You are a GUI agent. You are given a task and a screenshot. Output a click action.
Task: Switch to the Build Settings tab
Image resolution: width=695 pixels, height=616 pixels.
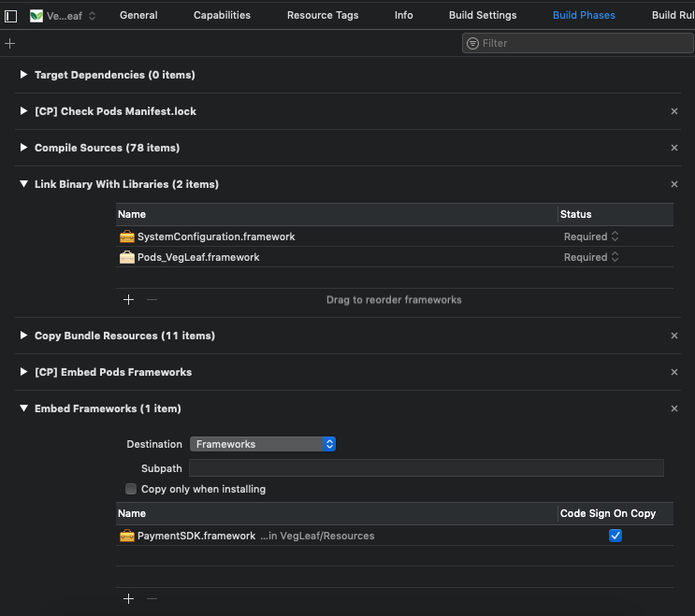[483, 15]
